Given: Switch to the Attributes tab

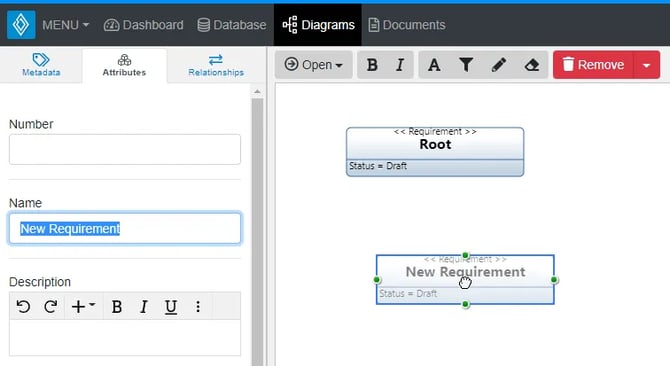Looking at the screenshot, I should coord(124,65).
